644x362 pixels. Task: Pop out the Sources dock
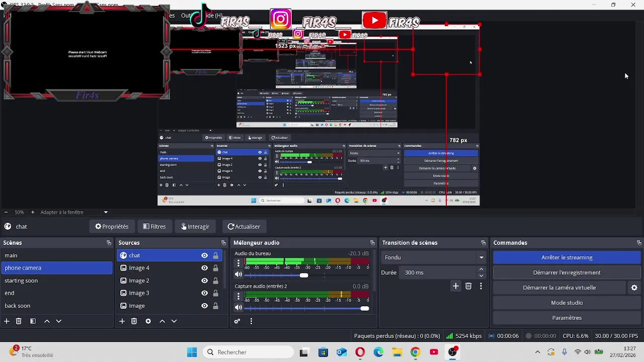point(224,243)
